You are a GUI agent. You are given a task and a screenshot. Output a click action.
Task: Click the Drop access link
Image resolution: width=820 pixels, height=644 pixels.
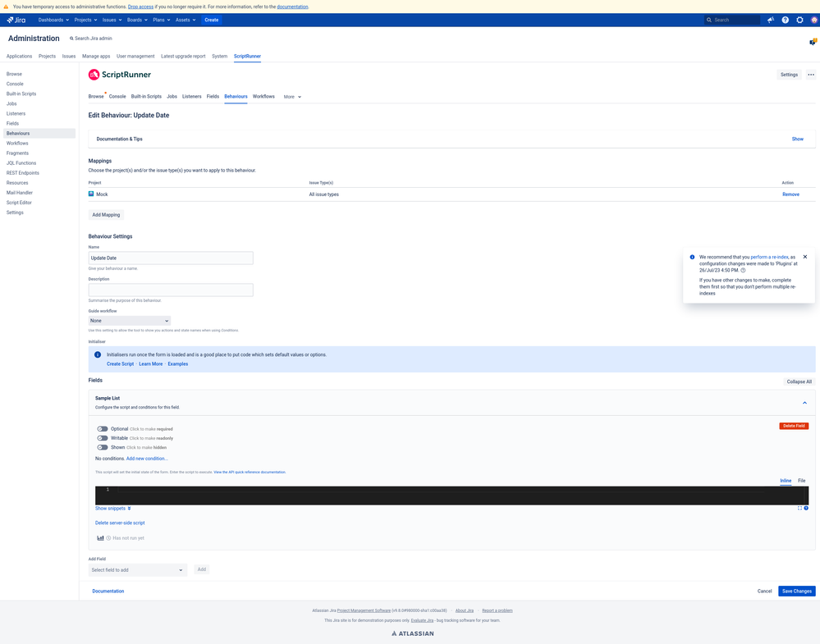(140, 7)
